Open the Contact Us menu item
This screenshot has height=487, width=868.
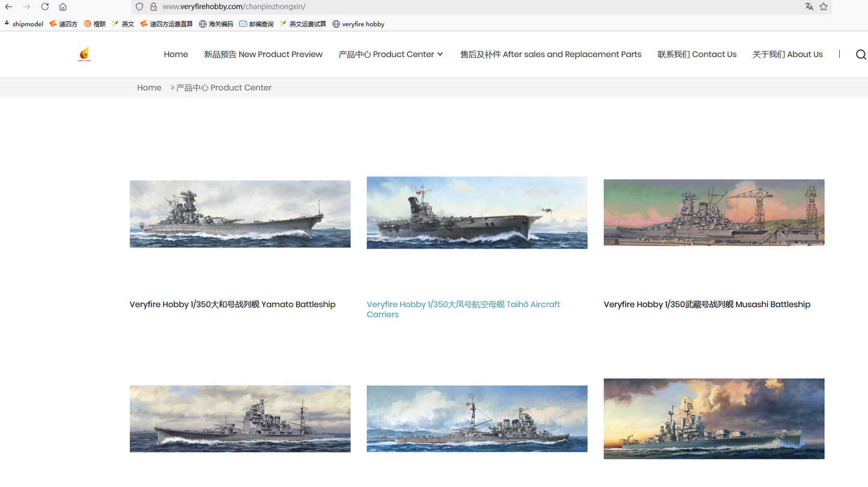click(x=697, y=55)
